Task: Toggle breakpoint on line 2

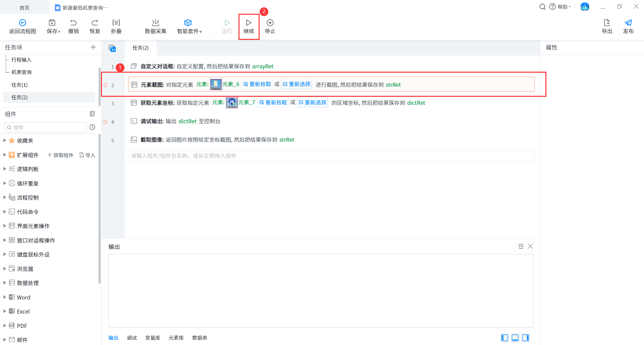Action: tap(105, 85)
